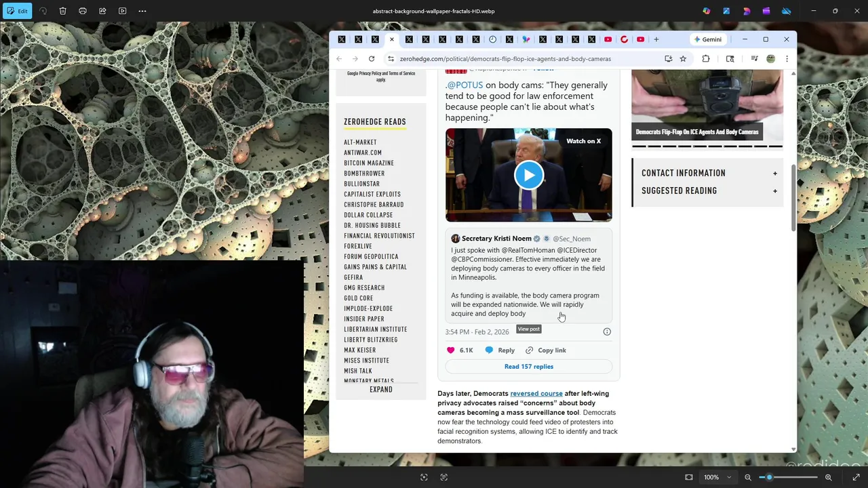
Task: Open the FORUM GEOPOLITICA link
Action: 371,257
